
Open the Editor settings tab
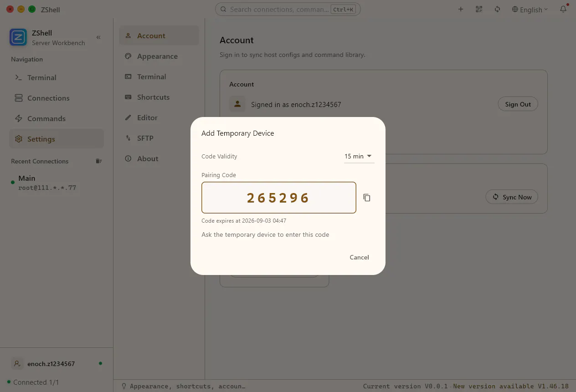coord(159,117)
